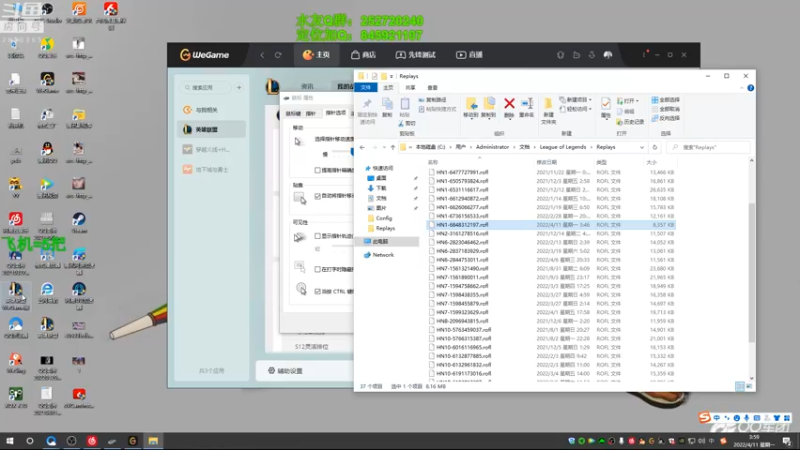The height and width of the screenshot is (450, 800).
Task: Click the WeGame refresh icon in header
Action: [x=278, y=55]
